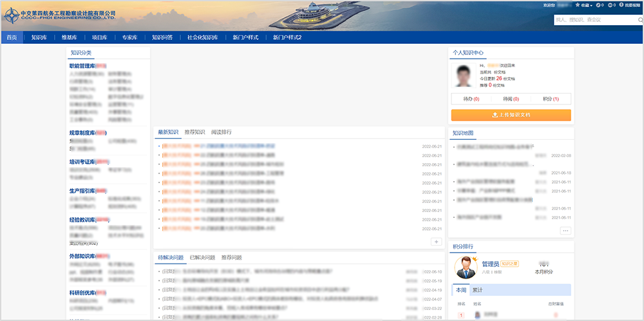Viewport: 644px width, 321px height.
Task: Click the CCCC-FHDI company logo
Action: pyautogui.click(x=59, y=15)
